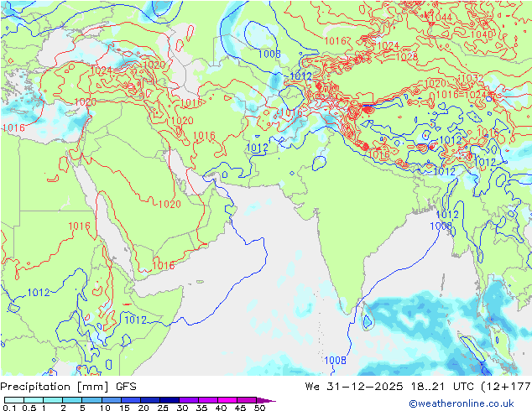Click the legend value "35"
The width and height of the screenshot is (532, 411).
coord(201,408)
